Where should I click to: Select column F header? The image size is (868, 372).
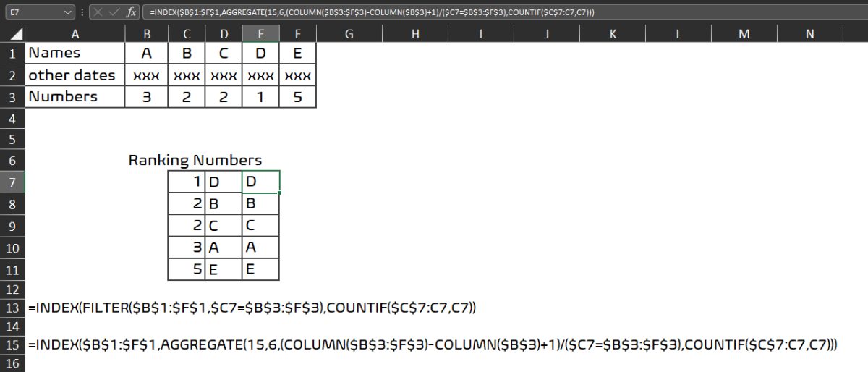(x=298, y=33)
